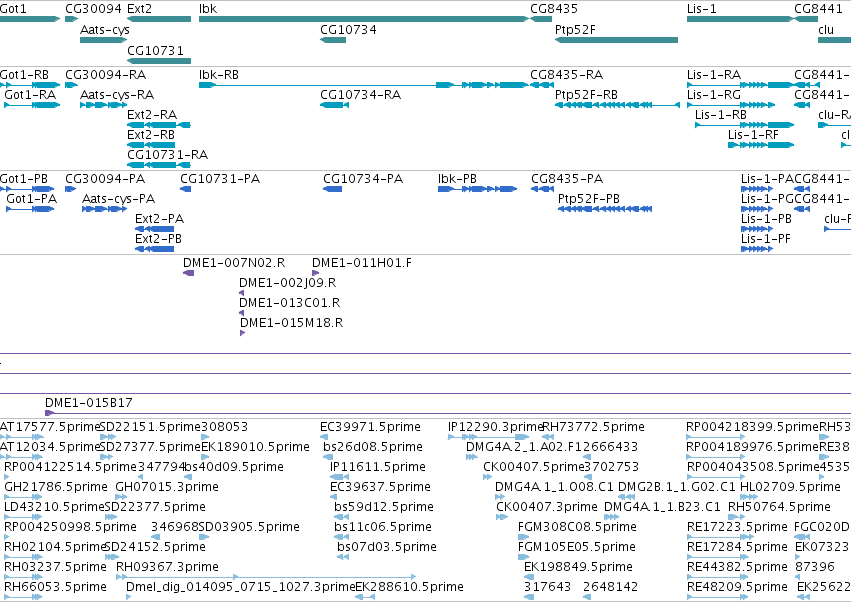Click the DME1-002J09.R feature label
The height and width of the screenshot is (602, 851).
point(288,283)
